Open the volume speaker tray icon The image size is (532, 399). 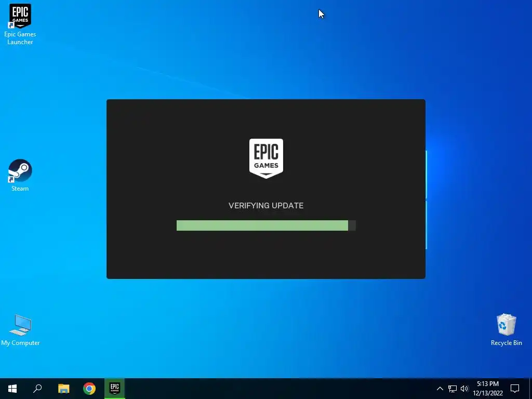(x=464, y=389)
